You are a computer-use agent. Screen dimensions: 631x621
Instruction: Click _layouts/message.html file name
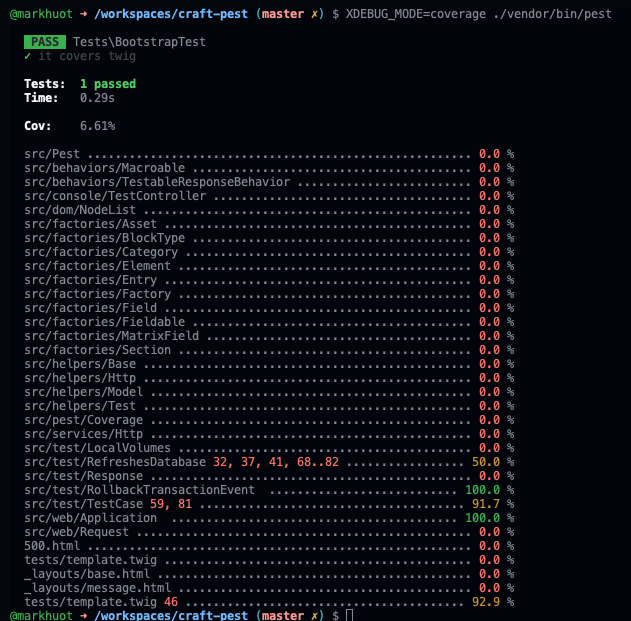(97, 588)
